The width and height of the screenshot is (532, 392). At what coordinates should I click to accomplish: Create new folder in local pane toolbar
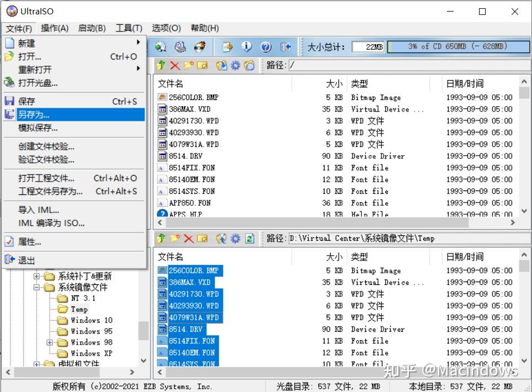[x=175, y=239]
